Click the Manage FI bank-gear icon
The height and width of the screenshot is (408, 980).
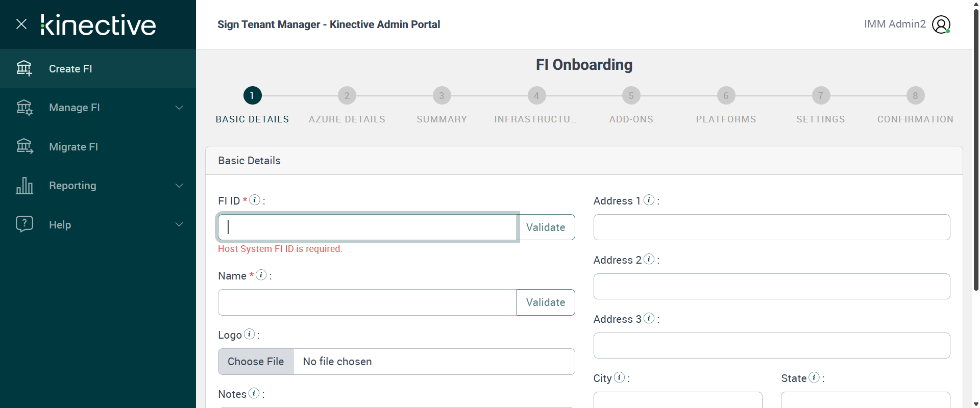(24, 108)
